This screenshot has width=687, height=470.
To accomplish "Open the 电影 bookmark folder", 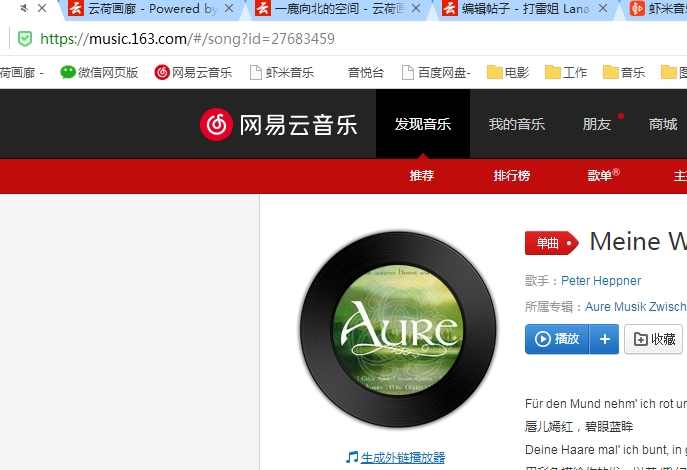I will tap(508, 72).
